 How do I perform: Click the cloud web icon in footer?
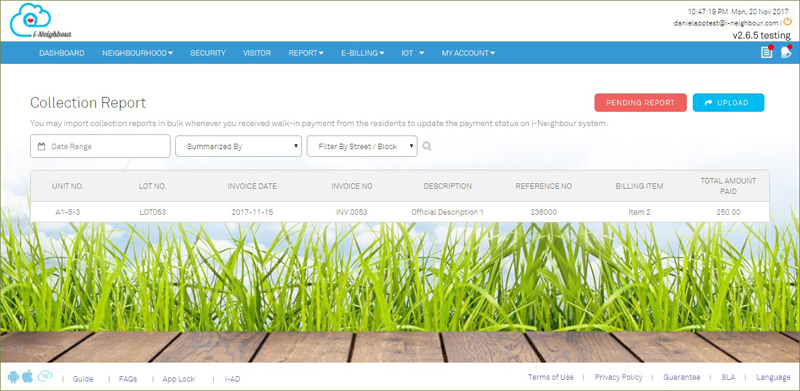[x=45, y=376]
